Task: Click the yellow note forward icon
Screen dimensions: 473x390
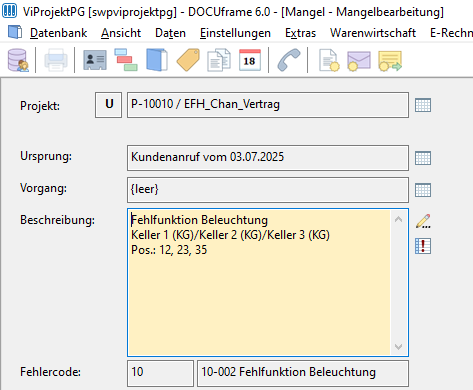Action: (x=390, y=61)
